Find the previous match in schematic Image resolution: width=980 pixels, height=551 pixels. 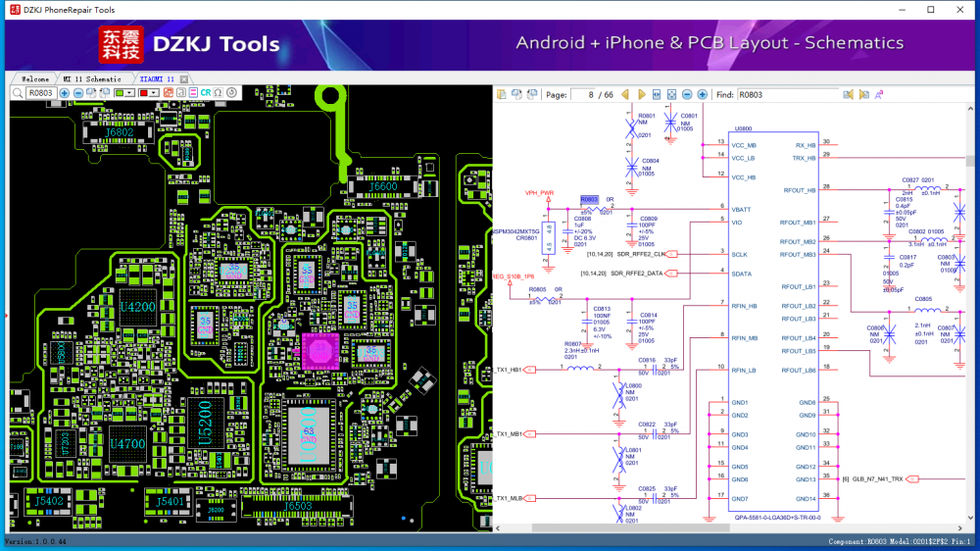pyautogui.click(x=849, y=94)
